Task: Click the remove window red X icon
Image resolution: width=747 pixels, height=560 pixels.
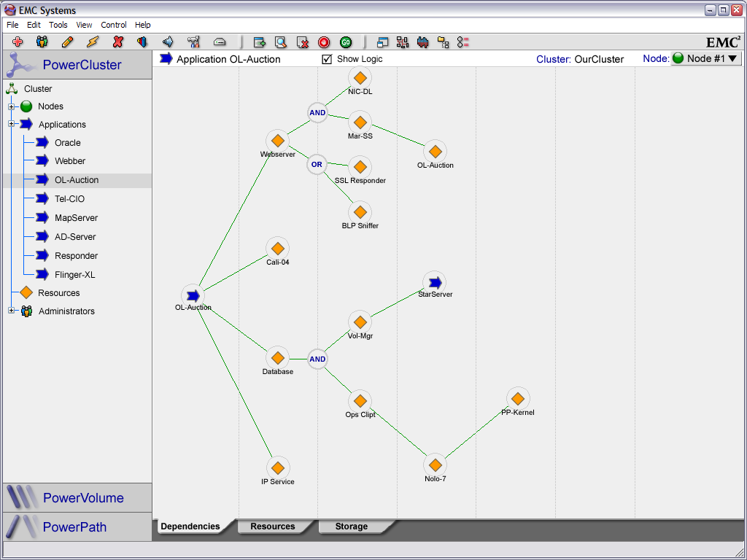Action: pyautogui.click(x=303, y=42)
